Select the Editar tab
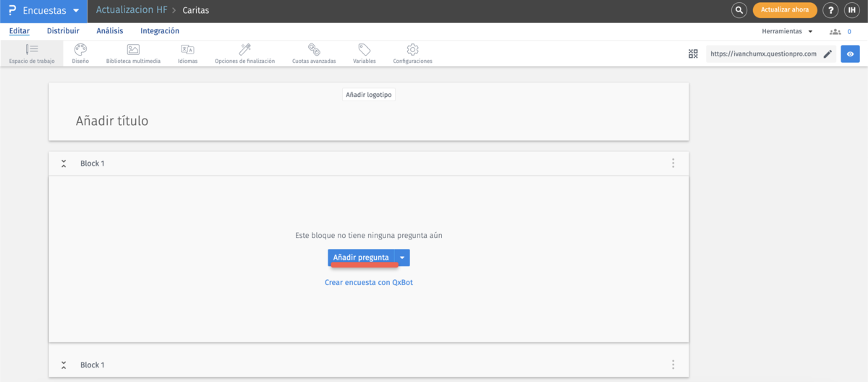The height and width of the screenshot is (382, 868). click(20, 31)
